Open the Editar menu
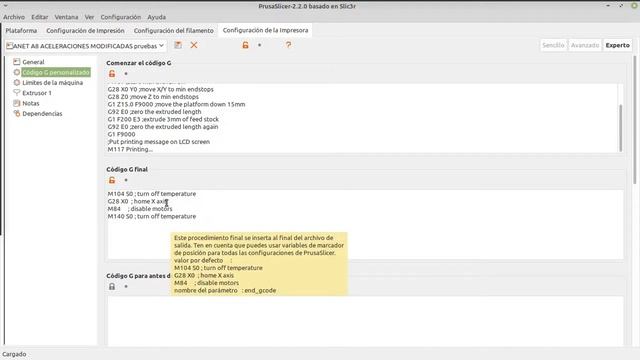The height and width of the screenshot is (360, 640). tap(40, 17)
